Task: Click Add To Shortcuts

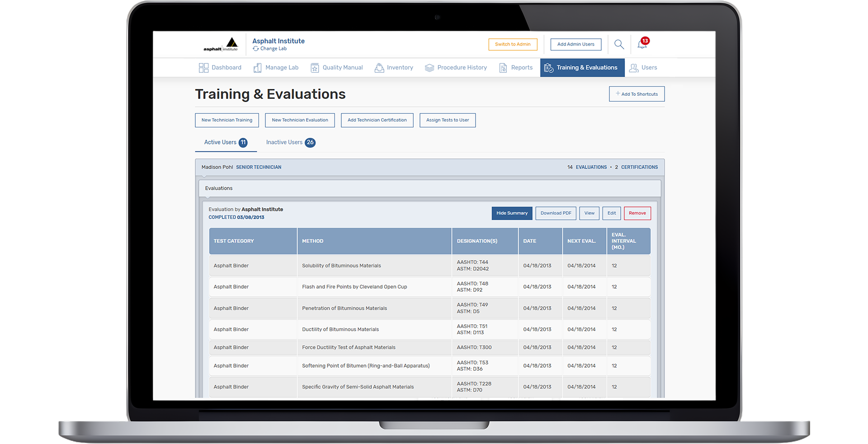Action: tap(637, 94)
